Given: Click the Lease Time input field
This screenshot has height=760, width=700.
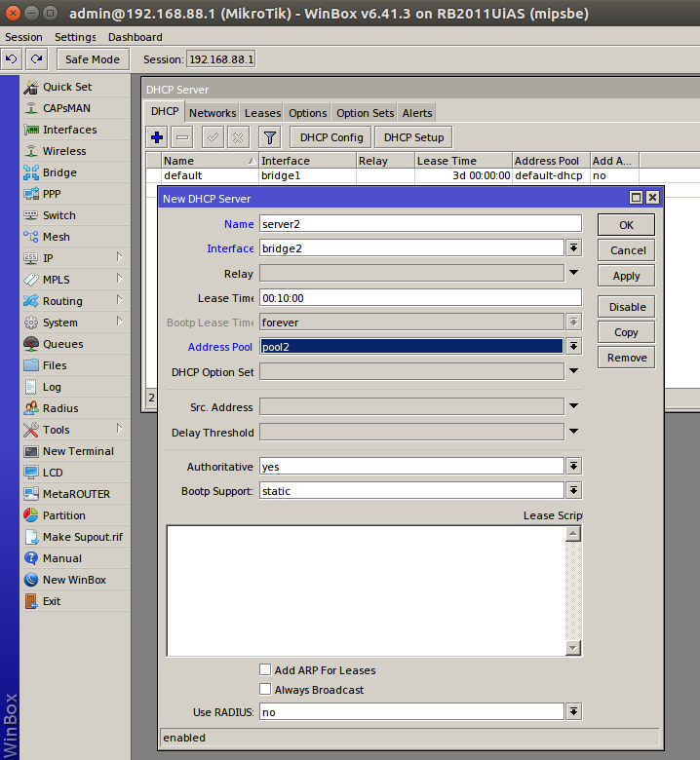Looking at the screenshot, I should pos(420,298).
